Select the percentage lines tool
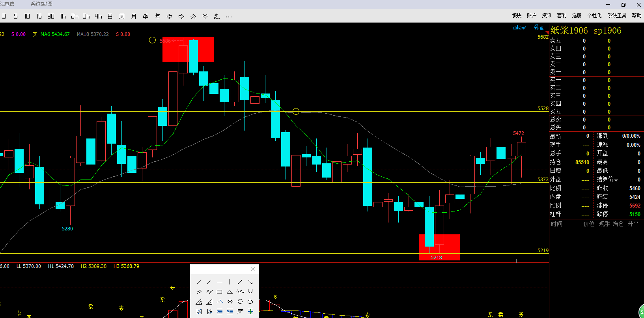Viewport: 644px width, 318px height. [230, 312]
